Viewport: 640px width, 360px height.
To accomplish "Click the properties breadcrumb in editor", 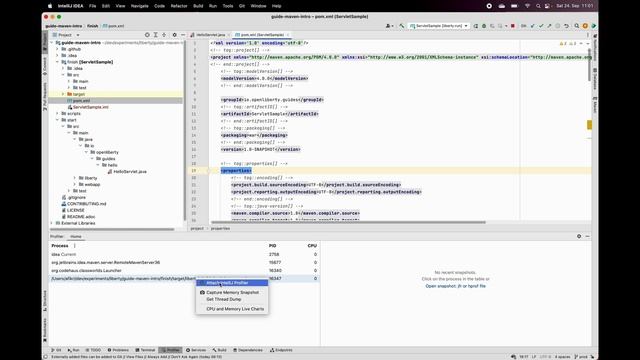I will point(220,229).
